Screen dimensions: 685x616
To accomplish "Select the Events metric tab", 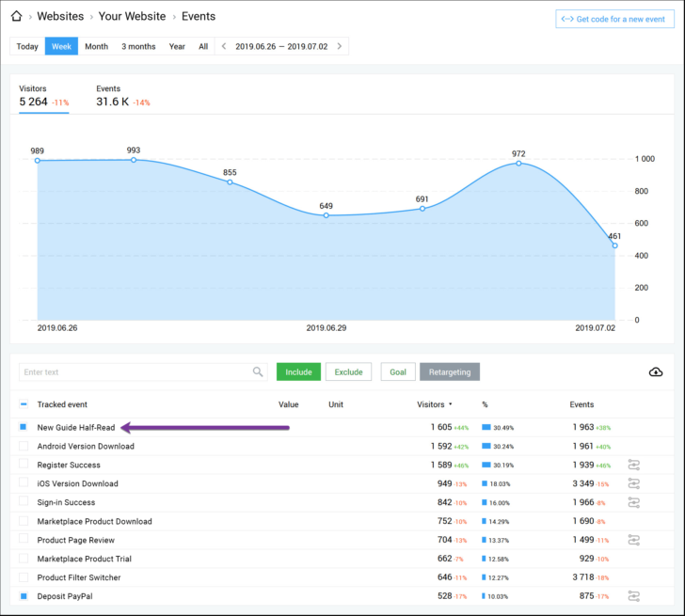I will coord(122,96).
